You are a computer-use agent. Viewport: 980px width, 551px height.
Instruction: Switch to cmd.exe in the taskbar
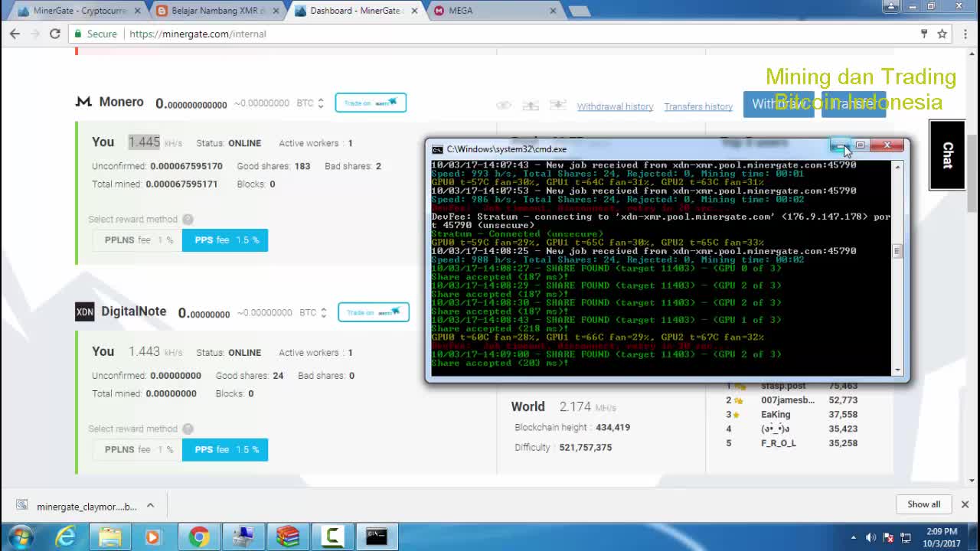point(376,536)
